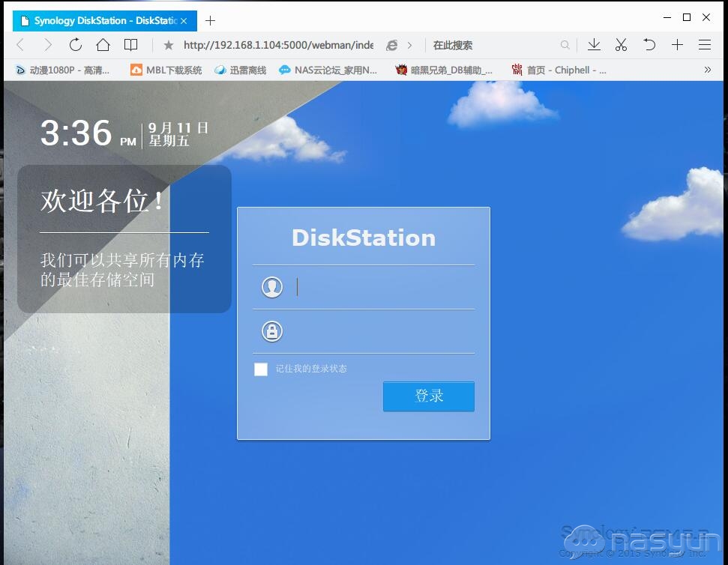Click the scissors screenshot tool icon

tap(621, 45)
